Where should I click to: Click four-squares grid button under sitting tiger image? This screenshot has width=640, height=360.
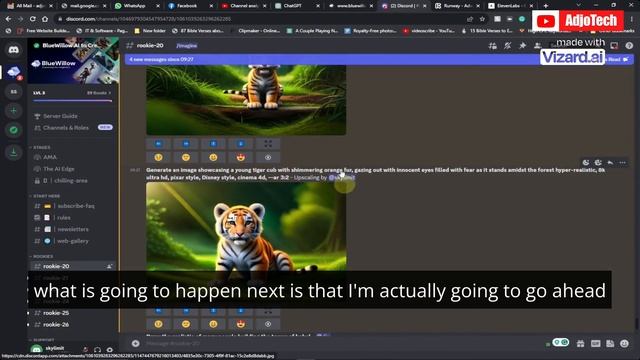click(268, 144)
